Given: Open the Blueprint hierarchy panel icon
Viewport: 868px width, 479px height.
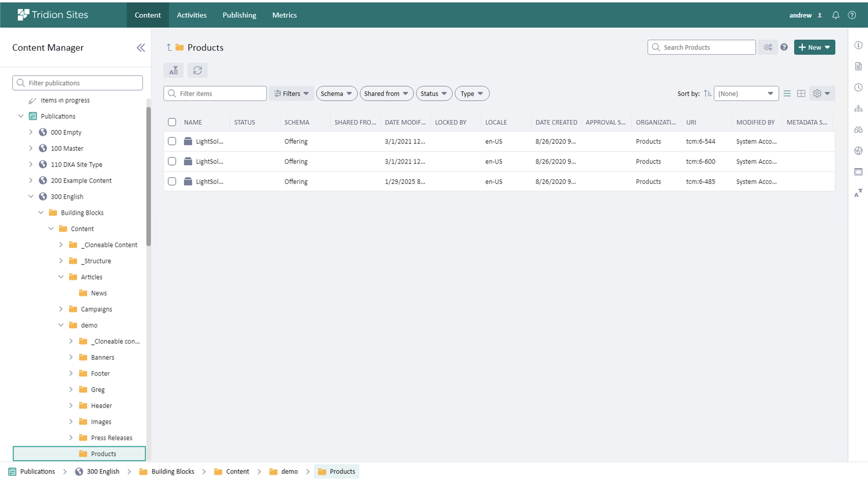Looking at the screenshot, I should pyautogui.click(x=858, y=108).
